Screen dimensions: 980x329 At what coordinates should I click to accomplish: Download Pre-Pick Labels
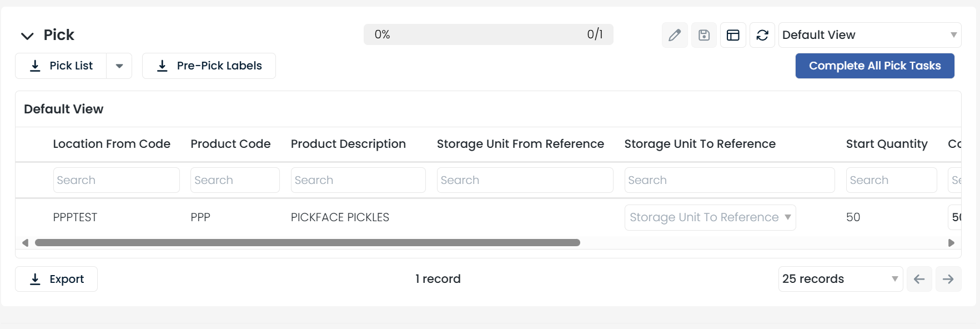[209, 66]
